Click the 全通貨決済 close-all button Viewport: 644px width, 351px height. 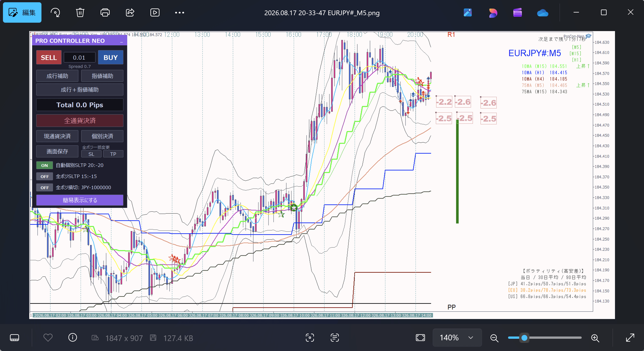point(80,121)
